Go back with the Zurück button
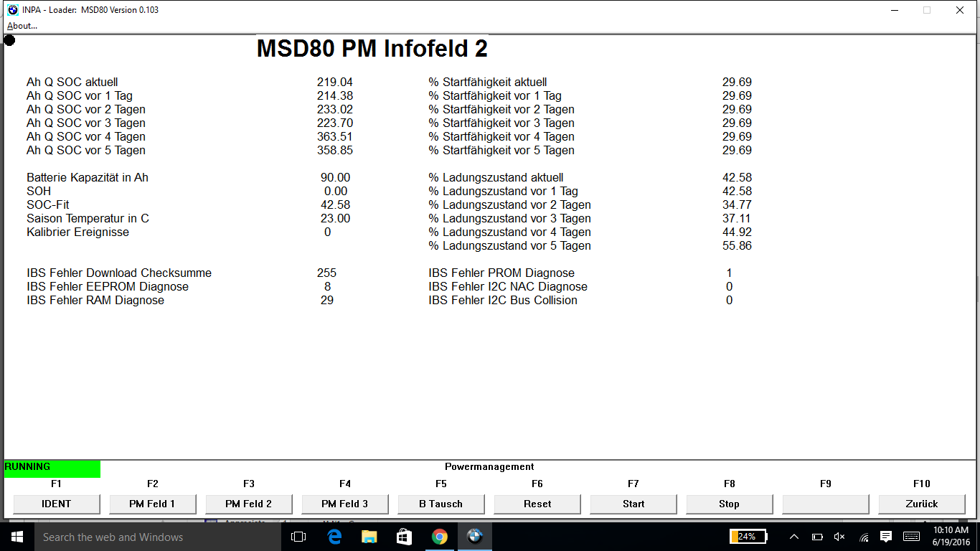980x551 pixels. pyautogui.click(x=922, y=504)
